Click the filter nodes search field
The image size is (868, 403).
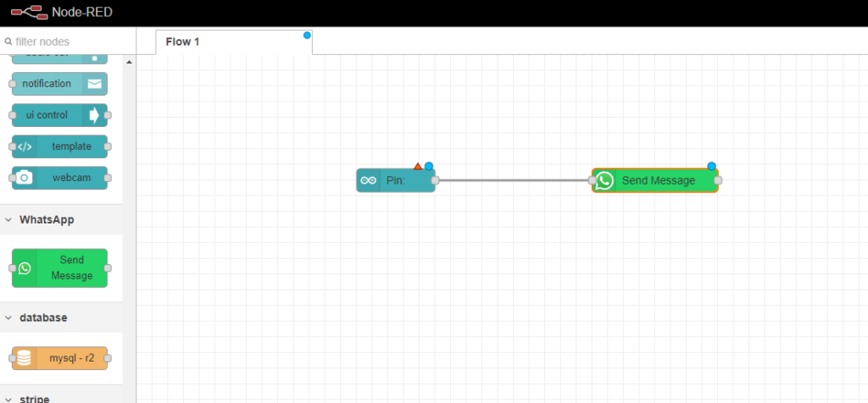pyautogui.click(x=68, y=41)
